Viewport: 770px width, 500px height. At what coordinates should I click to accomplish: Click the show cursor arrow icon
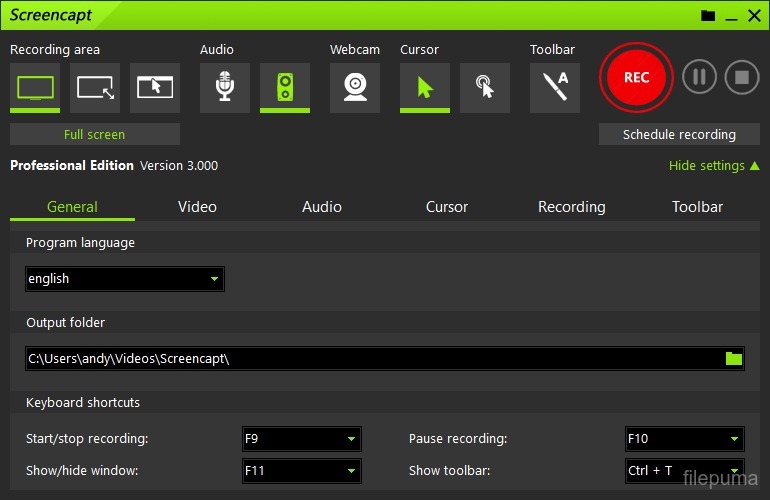425,88
